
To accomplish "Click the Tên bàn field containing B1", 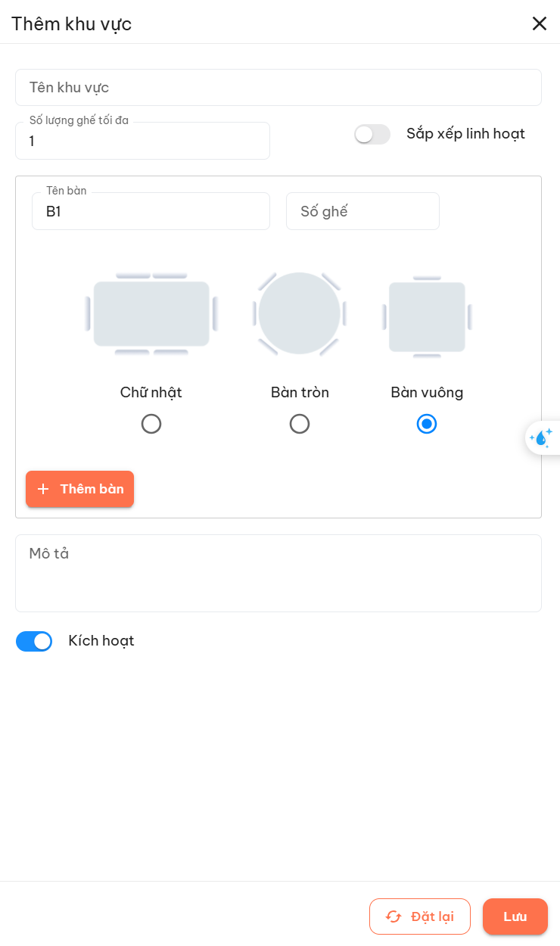I will pyautogui.click(x=151, y=212).
